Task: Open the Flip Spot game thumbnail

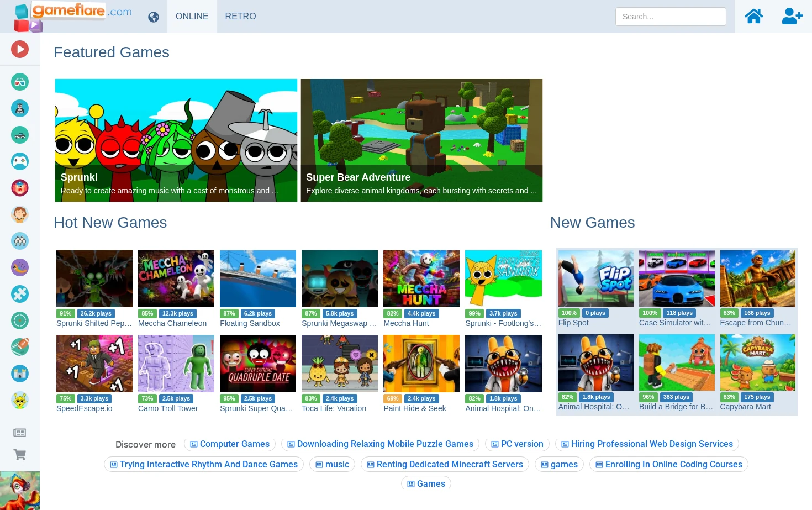Action: coord(596,278)
